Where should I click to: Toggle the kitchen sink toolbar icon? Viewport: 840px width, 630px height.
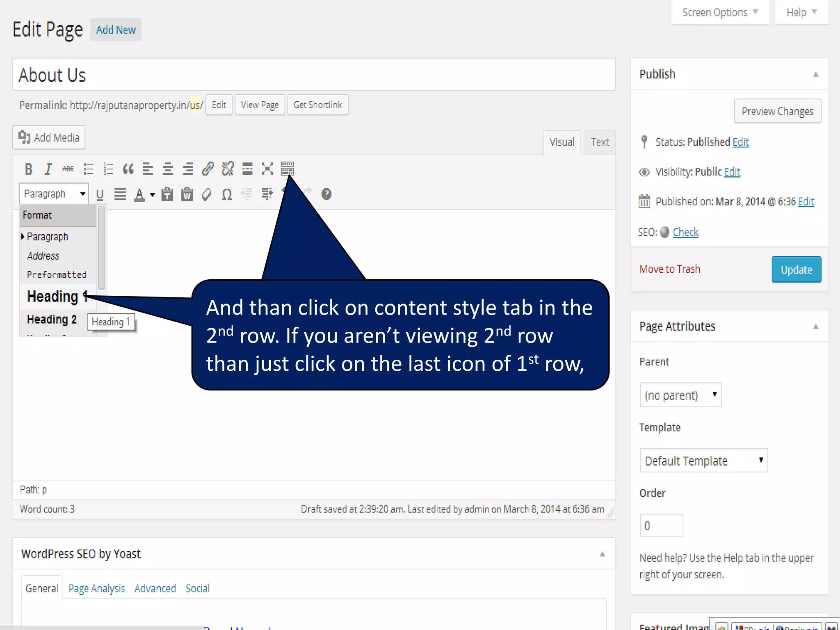tap(287, 169)
